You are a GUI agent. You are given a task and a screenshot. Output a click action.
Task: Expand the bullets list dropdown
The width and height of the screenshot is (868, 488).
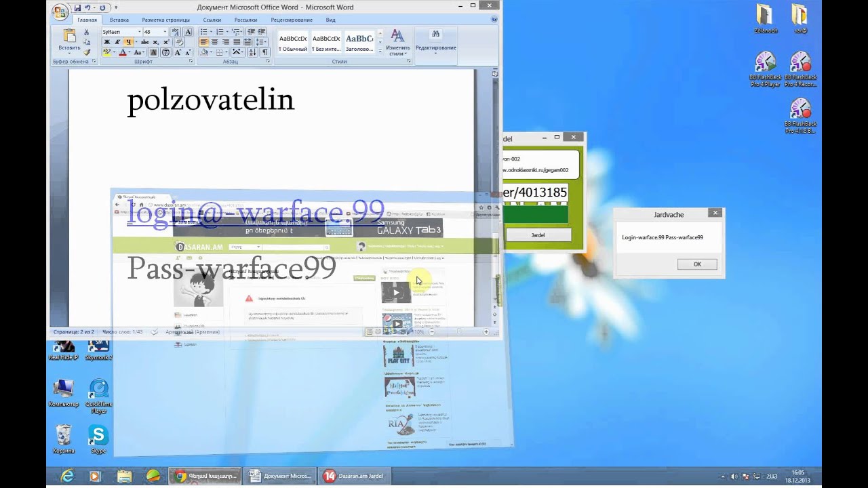(x=211, y=32)
